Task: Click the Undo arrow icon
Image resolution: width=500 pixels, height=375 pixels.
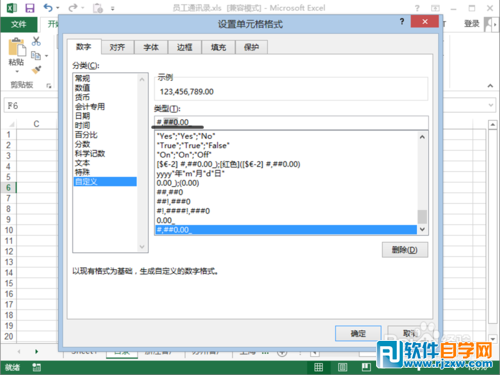Action: (48, 8)
